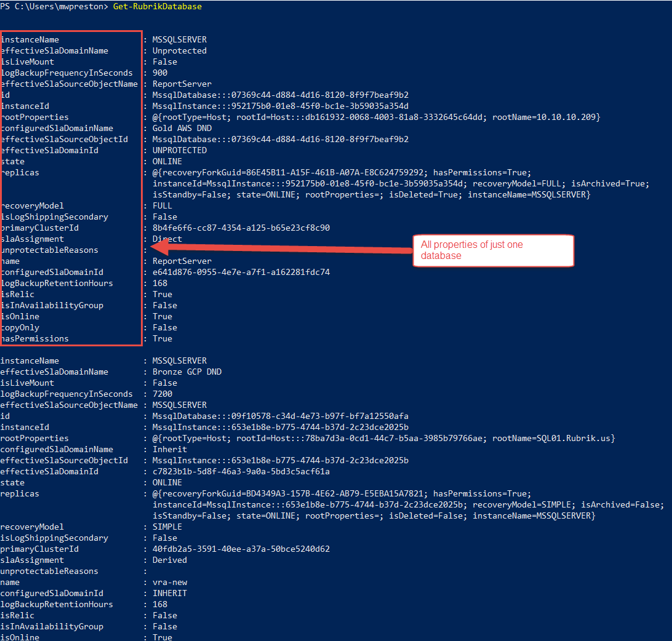Click 'recoveryModel=SIMPLE' in the replicas value
Viewport: 672px width, 641px height.
pos(523,505)
